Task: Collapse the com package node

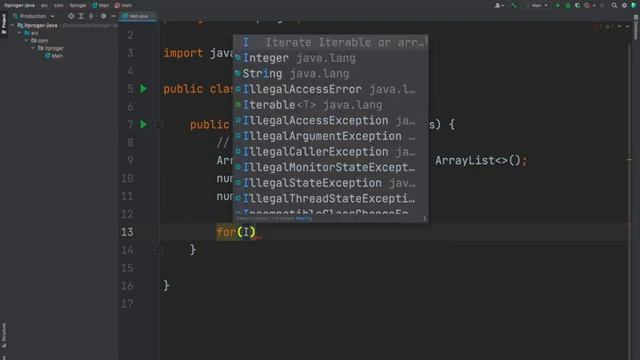Action: 26,40
